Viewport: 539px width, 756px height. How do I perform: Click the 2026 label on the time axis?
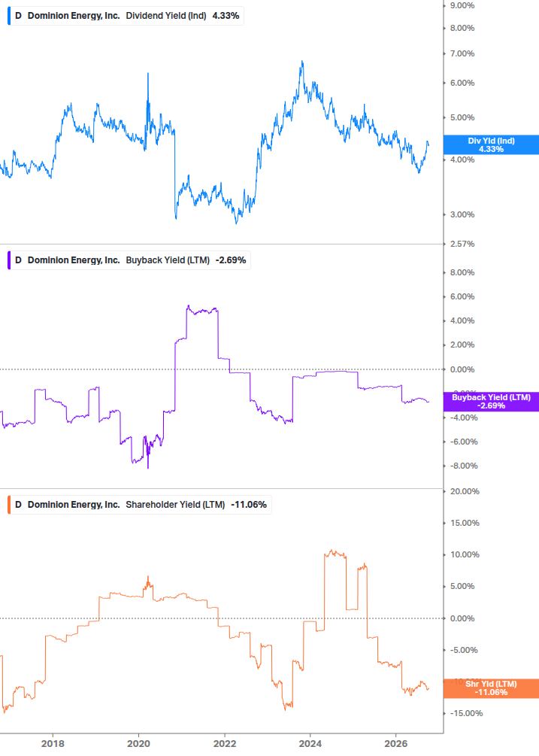tap(396, 743)
